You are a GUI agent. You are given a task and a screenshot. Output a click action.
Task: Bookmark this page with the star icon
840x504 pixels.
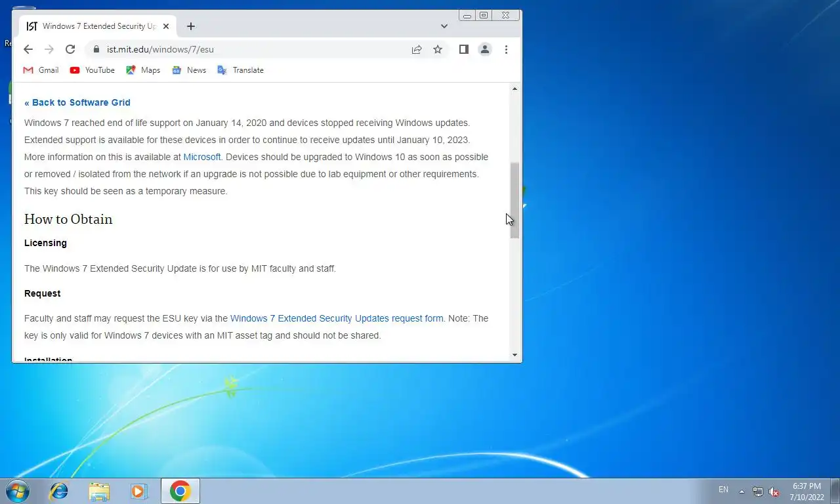pyautogui.click(x=438, y=49)
